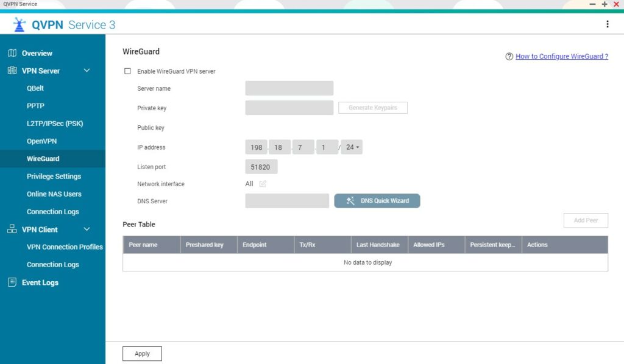Click the Peer name column header

coord(152,245)
